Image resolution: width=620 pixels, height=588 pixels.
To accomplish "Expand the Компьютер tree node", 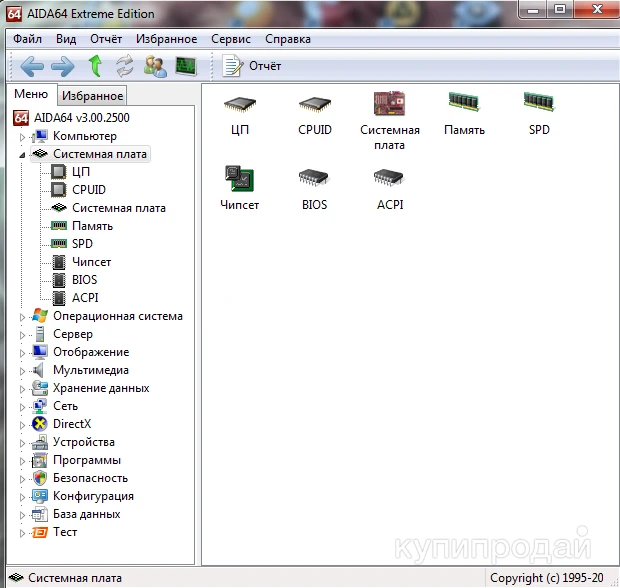I will coord(22,136).
